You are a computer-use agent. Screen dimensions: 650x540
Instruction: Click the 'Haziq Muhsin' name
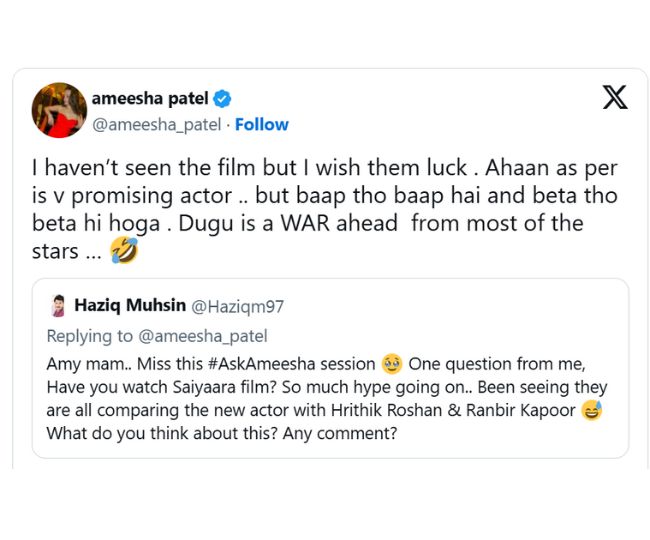(x=125, y=307)
